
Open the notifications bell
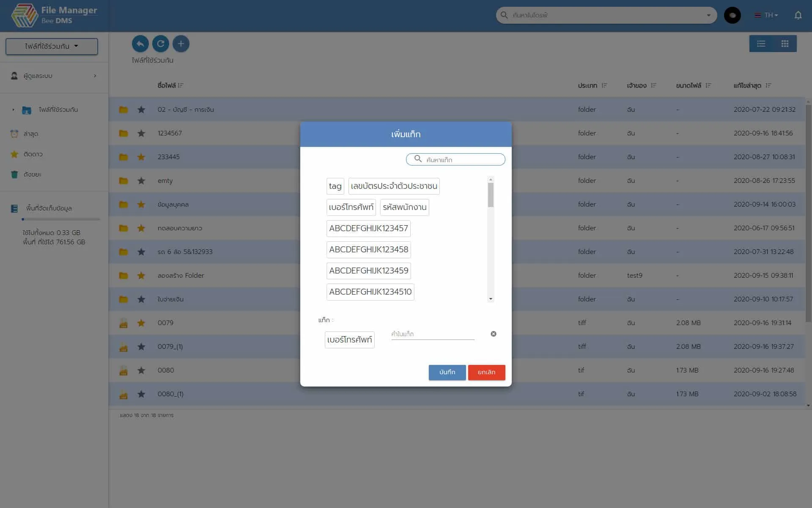798,15
